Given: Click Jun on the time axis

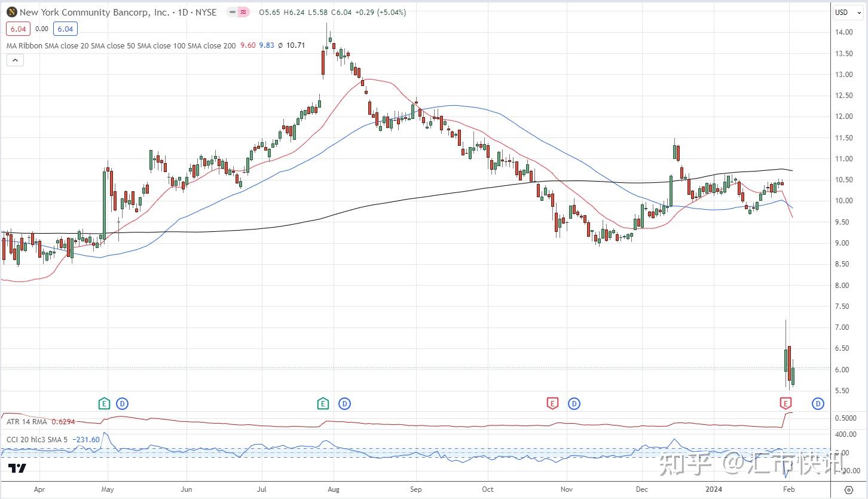Looking at the screenshot, I should pos(186,489).
